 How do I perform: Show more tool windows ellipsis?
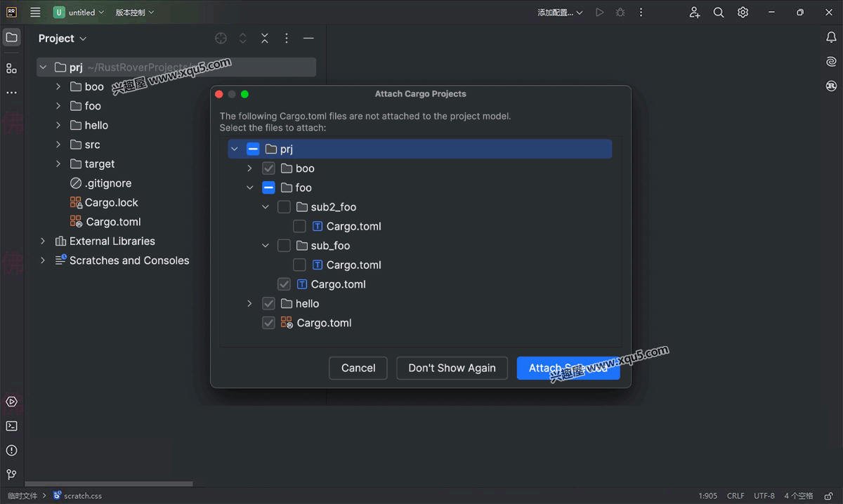tap(11, 93)
